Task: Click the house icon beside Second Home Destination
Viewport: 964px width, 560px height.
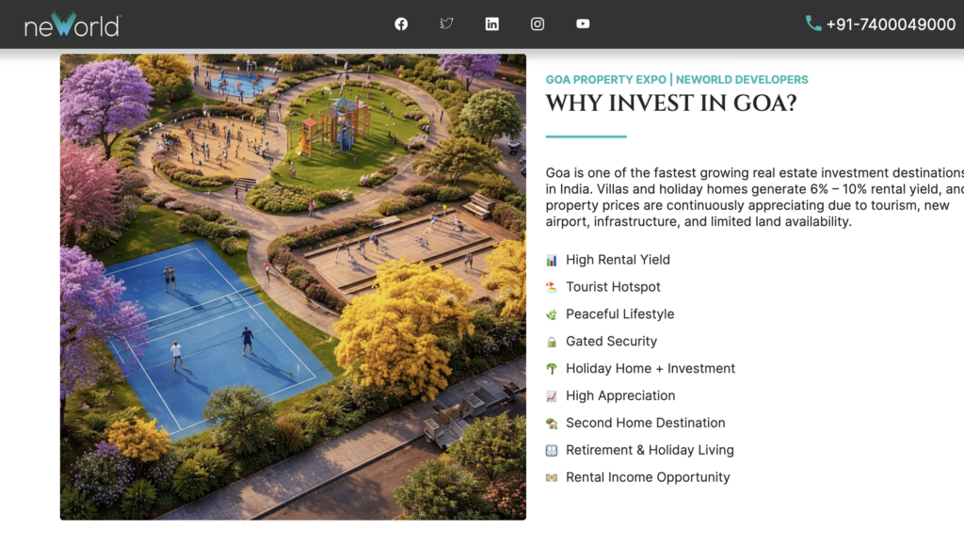Action: [552, 424]
